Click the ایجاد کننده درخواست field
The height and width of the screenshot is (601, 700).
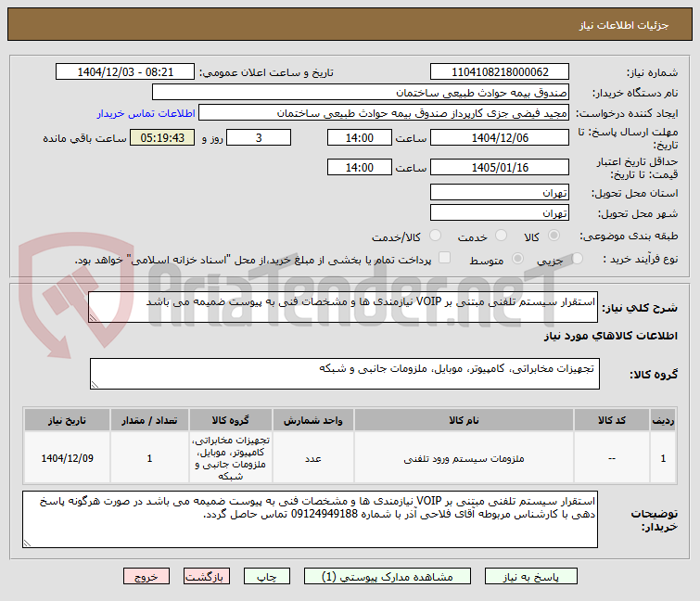click(x=384, y=113)
